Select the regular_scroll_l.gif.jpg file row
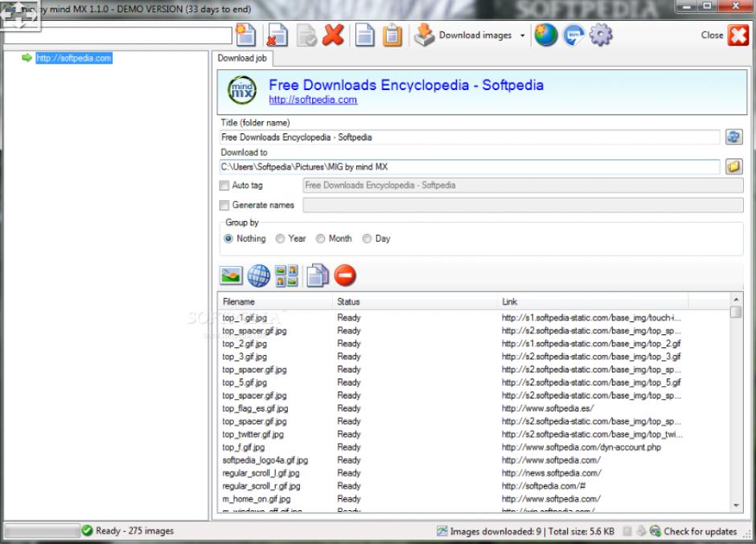Image resolution: width=756 pixels, height=544 pixels. pos(475,473)
